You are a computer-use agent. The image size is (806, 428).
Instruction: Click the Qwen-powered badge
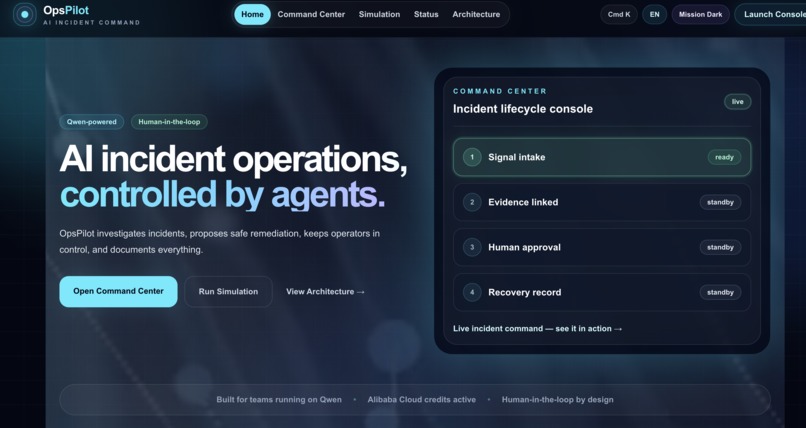pyautogui.click(x=91, y=122)
